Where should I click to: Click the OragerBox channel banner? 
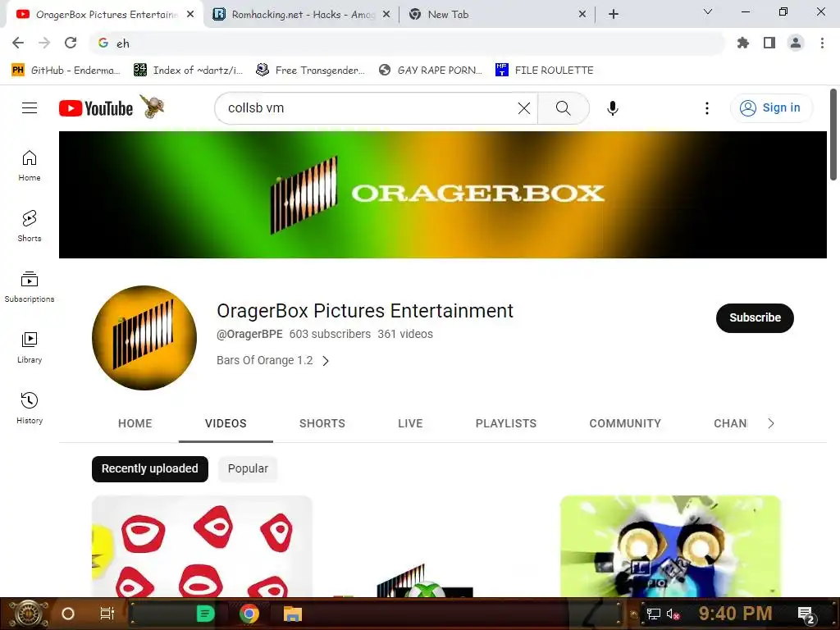pyautogui.click(x=442, y=194)
